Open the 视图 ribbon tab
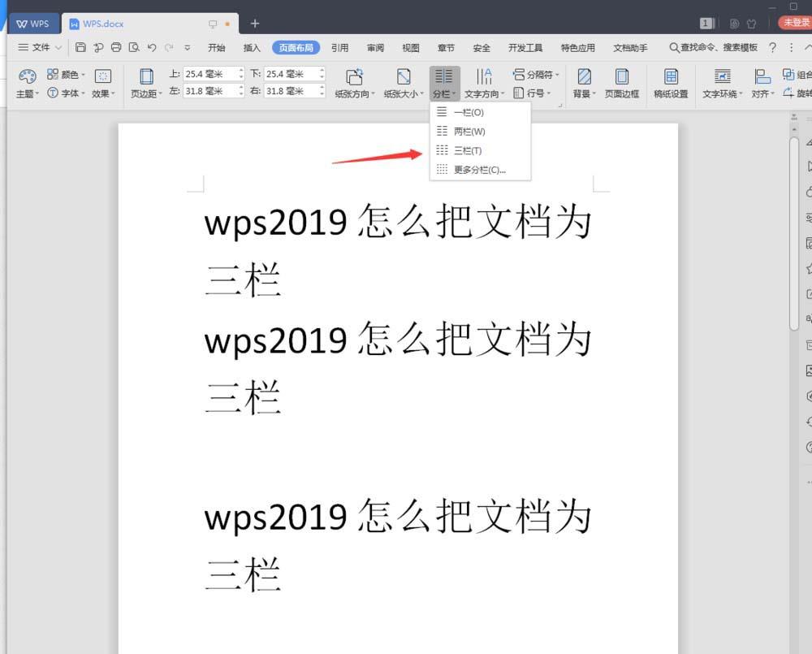The width and height of the screenshot is (812, 654). (x=410, y=47)
